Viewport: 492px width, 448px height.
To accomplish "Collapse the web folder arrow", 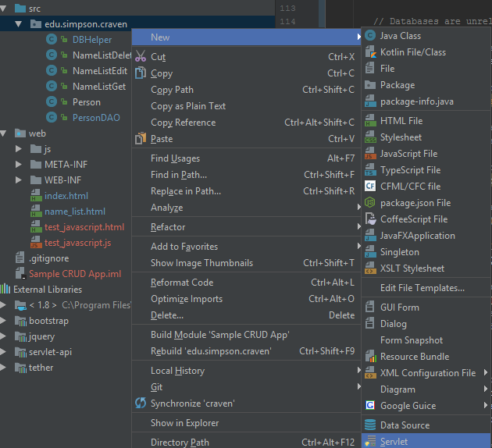I will [x=3, y=133].
